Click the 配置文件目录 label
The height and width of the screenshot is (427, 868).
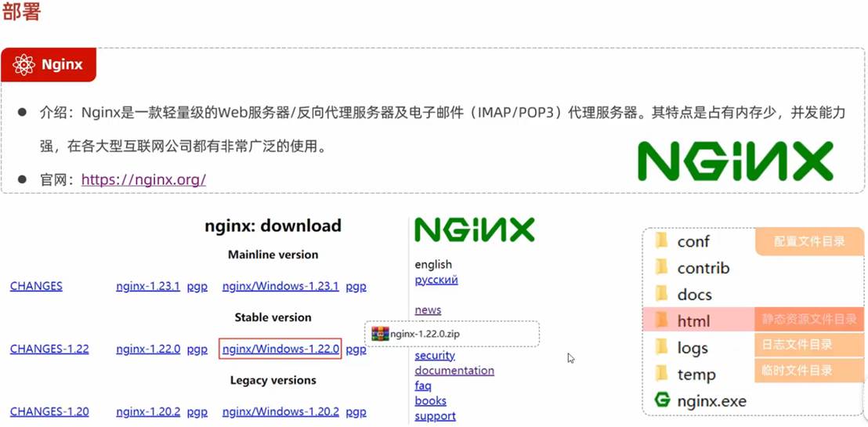tap(809, 241)
